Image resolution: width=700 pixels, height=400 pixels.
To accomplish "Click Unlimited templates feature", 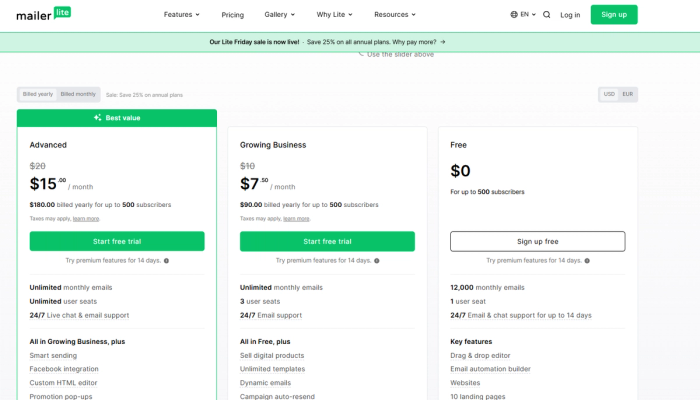I will click(x=272, y=369).
